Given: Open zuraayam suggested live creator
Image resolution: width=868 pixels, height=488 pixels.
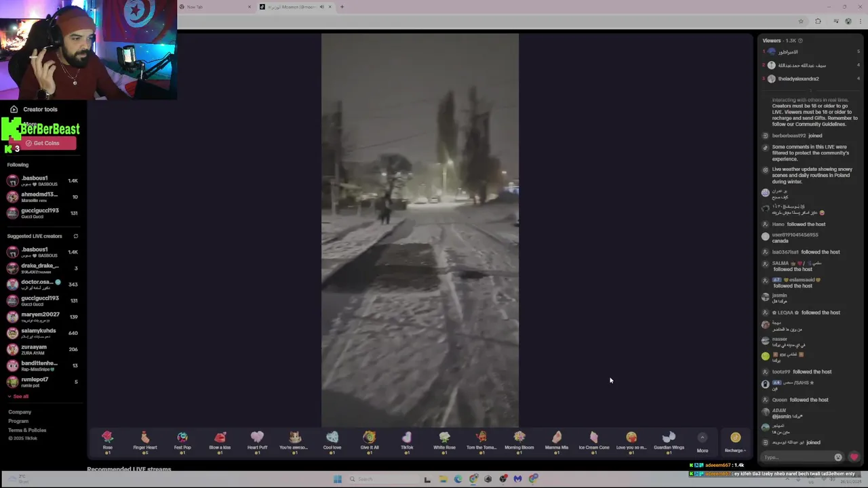Looking at the screenshot, I should [x=42, y=349].
